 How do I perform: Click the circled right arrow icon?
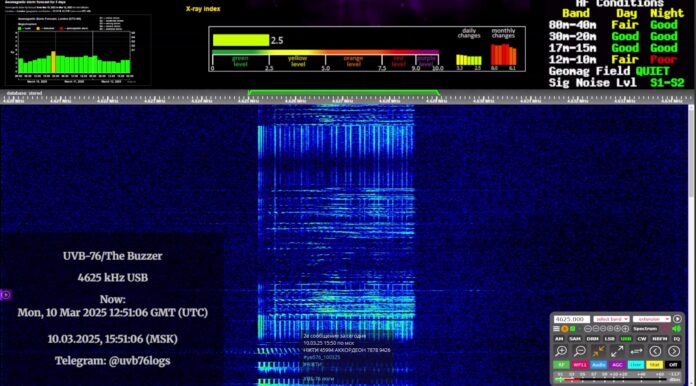click(x=674, y=351)
